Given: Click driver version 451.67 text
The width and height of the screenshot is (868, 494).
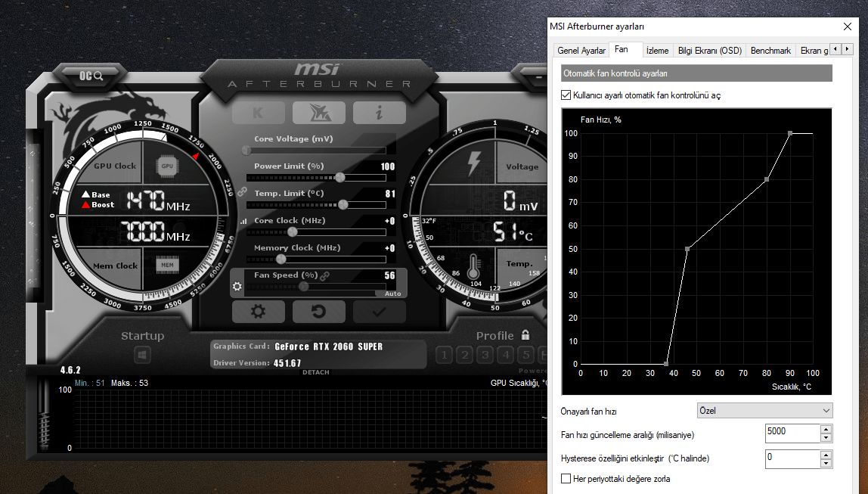Looking at the screenshot, I should pyautogui.click(x=287, y=363).
